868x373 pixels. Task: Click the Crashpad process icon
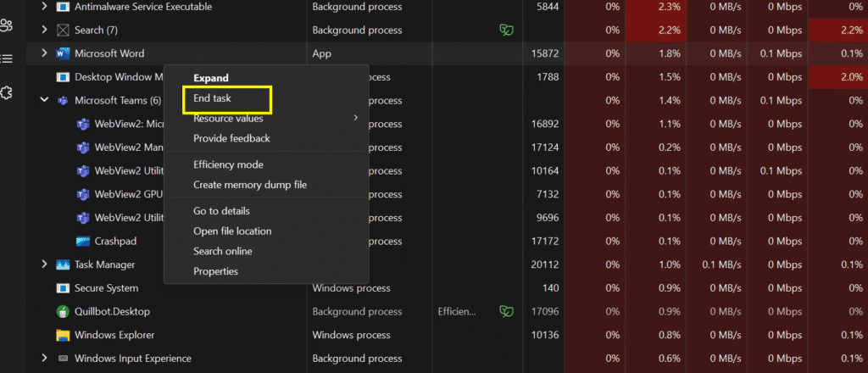(83, 242)
